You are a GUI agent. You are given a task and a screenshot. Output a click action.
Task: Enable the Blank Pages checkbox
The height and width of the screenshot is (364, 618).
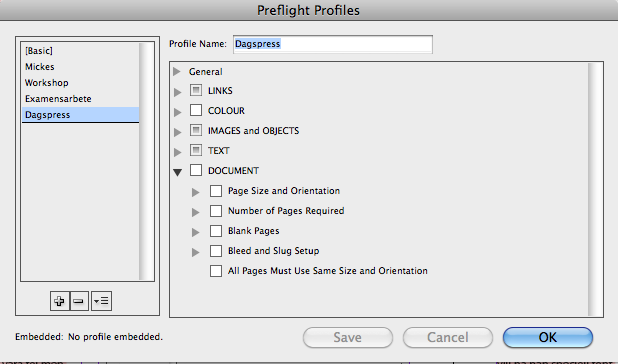pyautogui.click(x=216, y=231)
